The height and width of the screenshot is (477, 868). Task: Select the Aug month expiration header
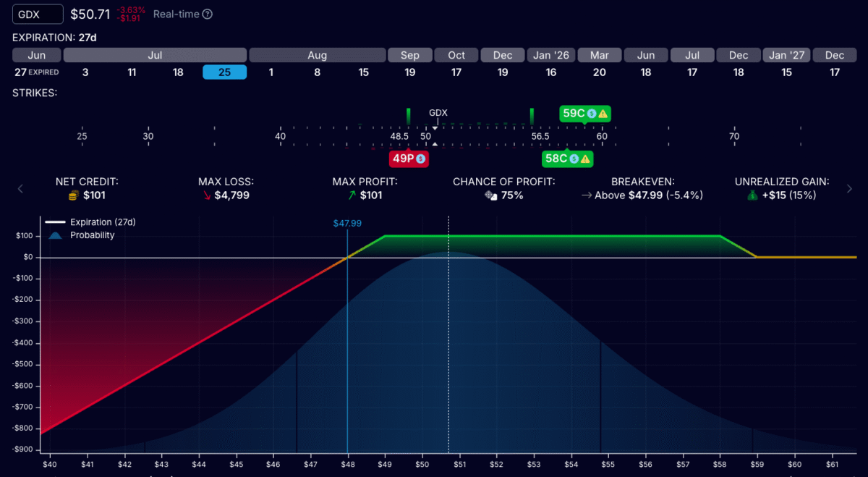point(317,56)
